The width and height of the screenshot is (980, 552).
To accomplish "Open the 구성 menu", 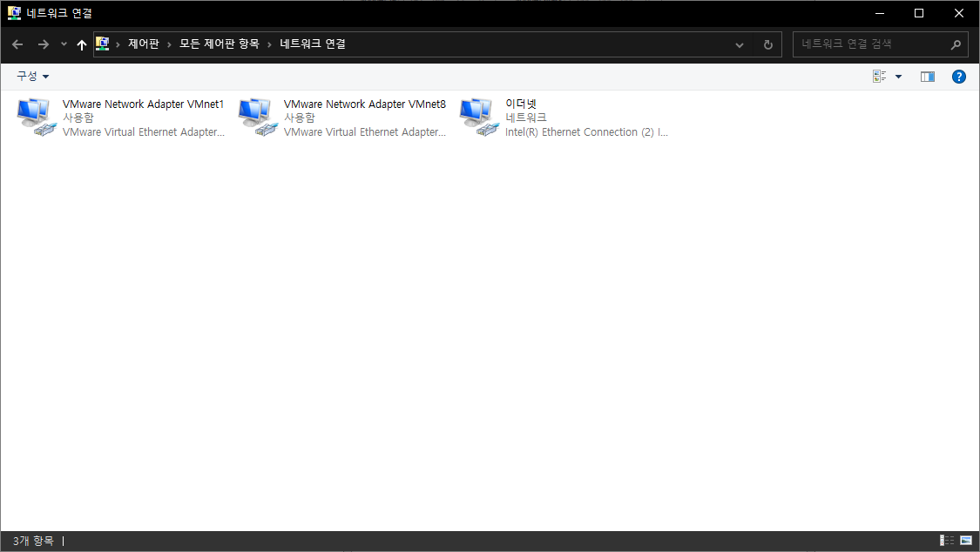I will pos(32,76).
